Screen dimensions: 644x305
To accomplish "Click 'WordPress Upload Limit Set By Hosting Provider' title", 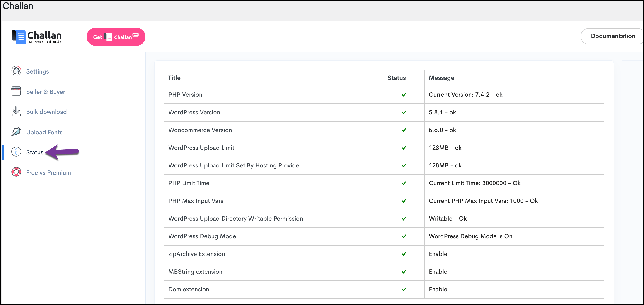I will (x=235, y=165).
